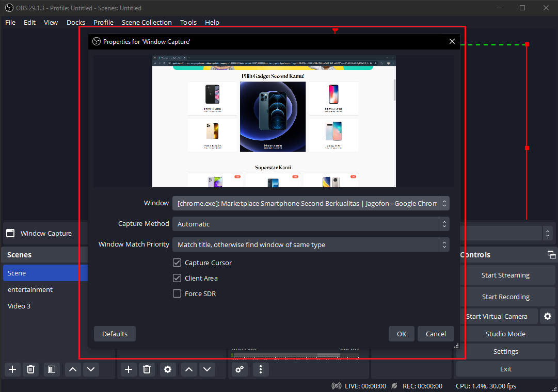
Task: Select the Scene item in Scenes list
Action: [45, 273]
